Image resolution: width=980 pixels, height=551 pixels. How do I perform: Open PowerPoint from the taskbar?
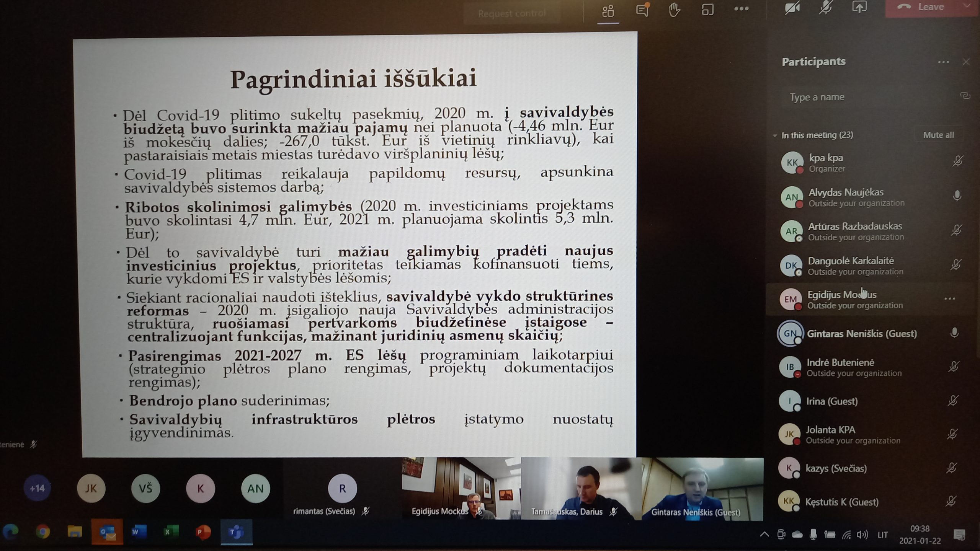[x=203, y=532]
